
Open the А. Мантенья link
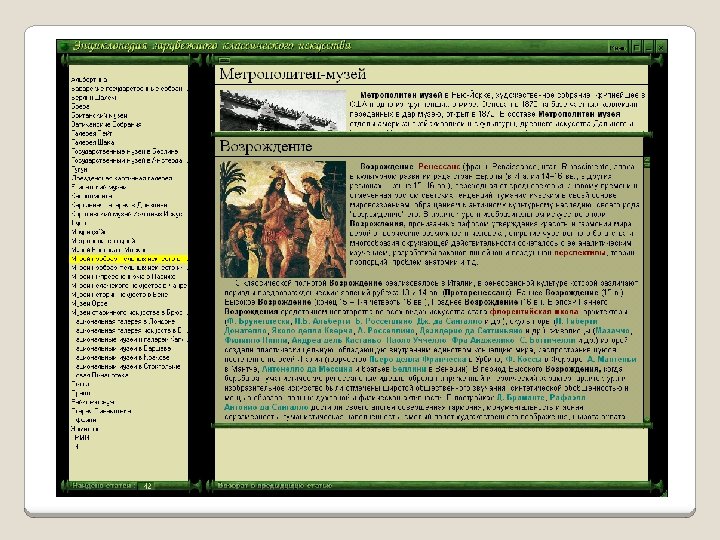click(612, 360)
